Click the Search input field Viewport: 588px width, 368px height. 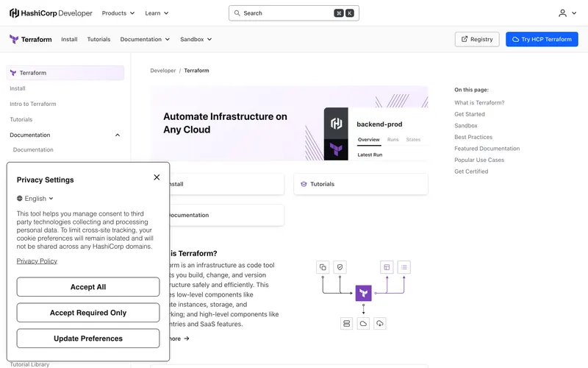[293, 13]
